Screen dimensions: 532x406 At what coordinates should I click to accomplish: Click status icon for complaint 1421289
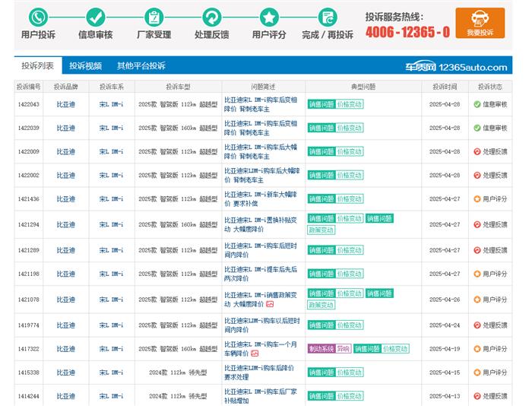(477, 250)
